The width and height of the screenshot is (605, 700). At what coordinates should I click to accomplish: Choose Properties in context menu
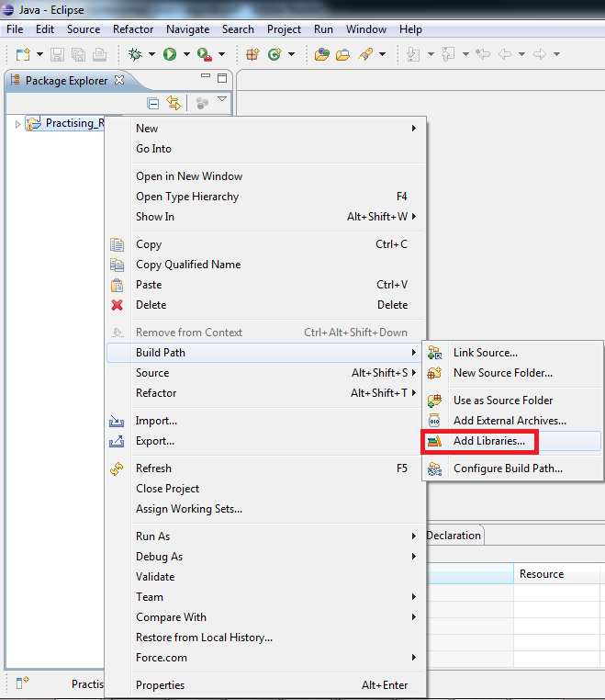[x=264, y=685]
